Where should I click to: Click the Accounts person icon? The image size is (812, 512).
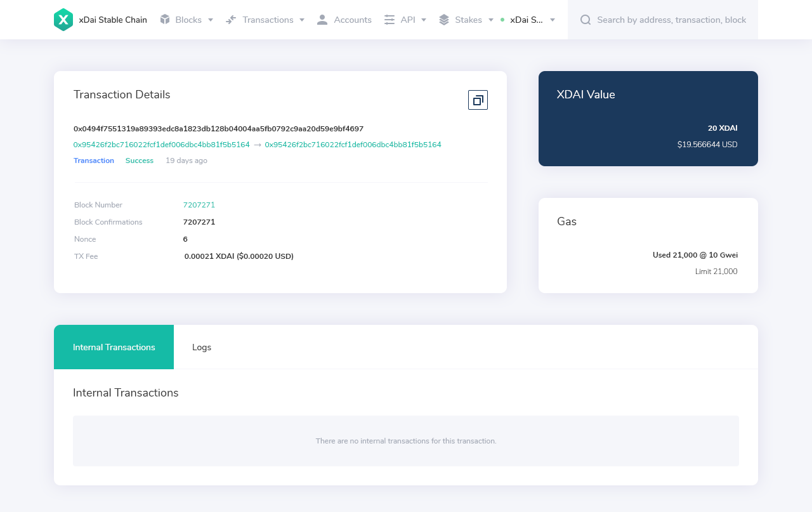pyautogui.click(x=322, y=20)
